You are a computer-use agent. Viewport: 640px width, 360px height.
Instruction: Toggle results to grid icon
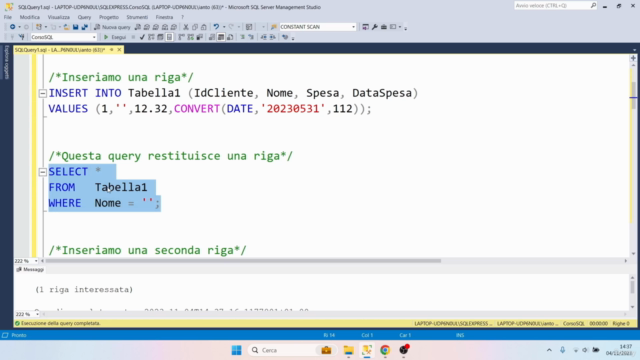click(221, 37)
